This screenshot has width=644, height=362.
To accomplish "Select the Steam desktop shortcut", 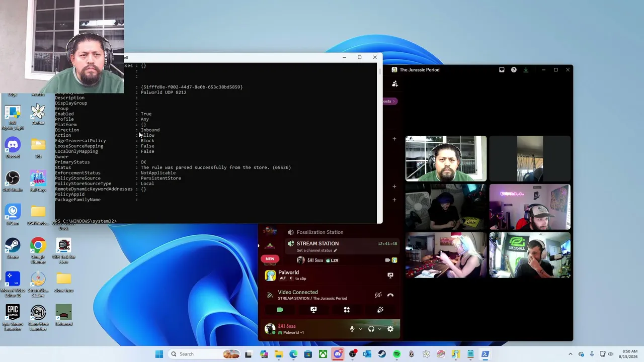I will (x=13, y=248).
